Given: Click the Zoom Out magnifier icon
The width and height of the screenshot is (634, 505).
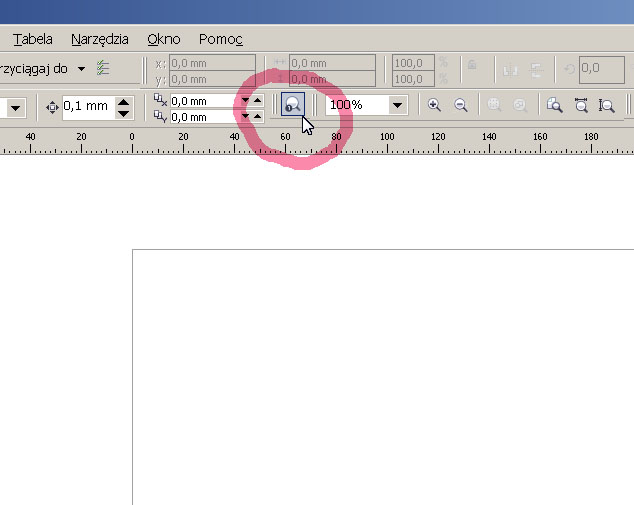Looking at the screenshot, I should coord(461,105).
